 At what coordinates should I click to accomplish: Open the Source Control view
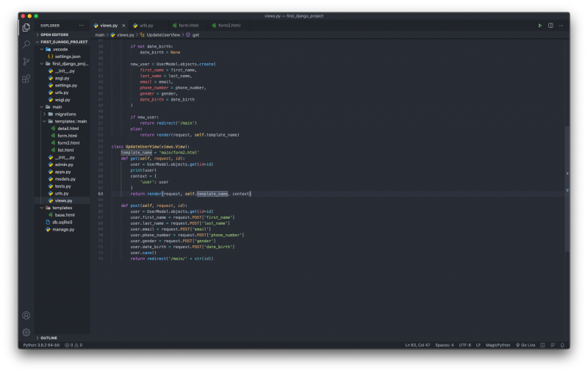(26, 61)
